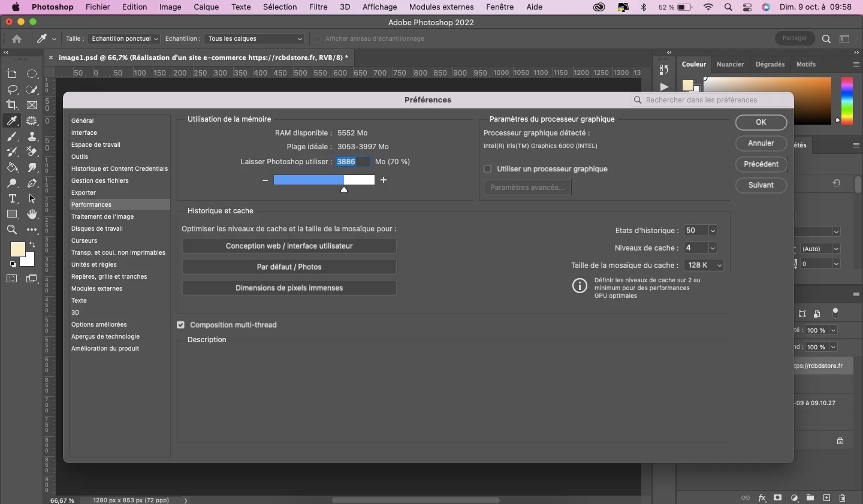The width and height of the screenshot is (863, 504).
Task: Open the History panel icon
Action: coord(663,70)
